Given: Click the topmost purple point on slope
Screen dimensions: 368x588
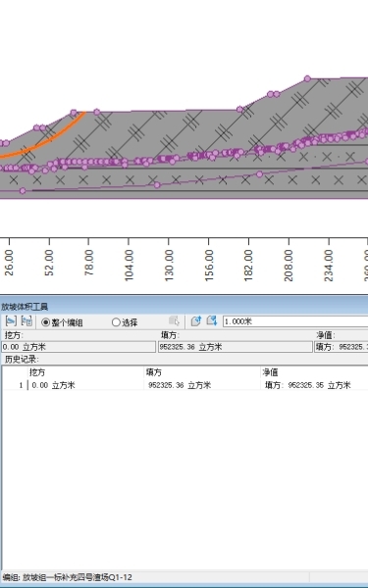Looking at the screenshot, I should pos(307,78).
